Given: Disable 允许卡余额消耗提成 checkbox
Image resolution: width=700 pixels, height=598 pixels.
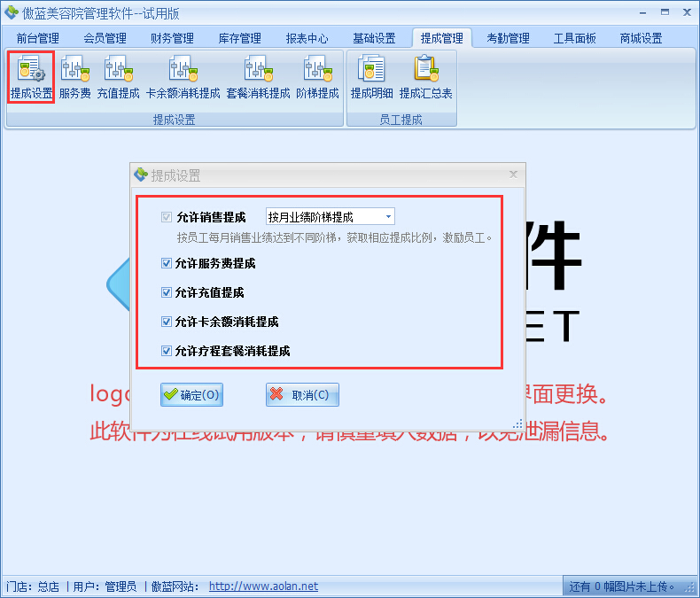Looking at the screenshot, I should pos(167,322).
